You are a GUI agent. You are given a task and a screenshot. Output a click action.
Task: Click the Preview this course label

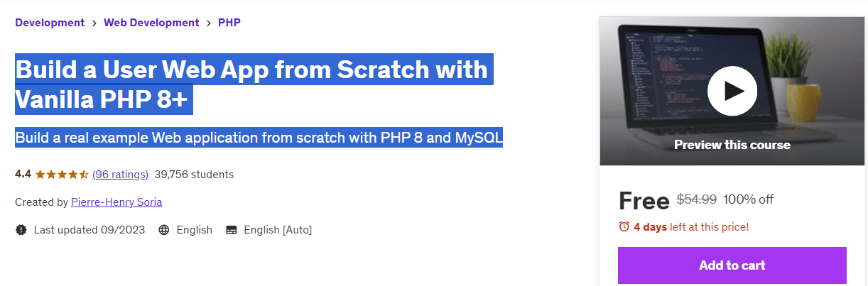point(732,145)
